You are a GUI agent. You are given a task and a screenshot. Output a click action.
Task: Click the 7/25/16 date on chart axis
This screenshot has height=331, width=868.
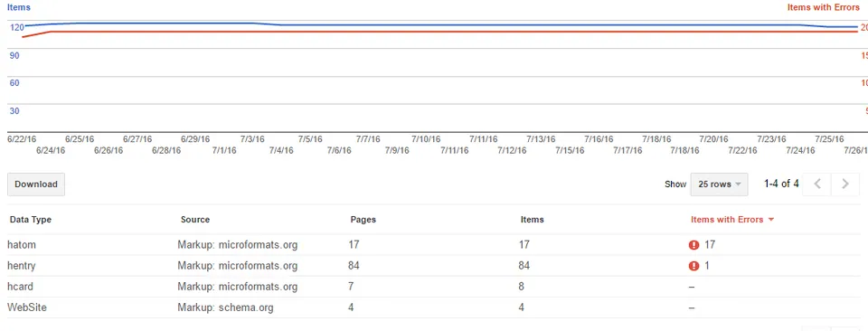[x=829, y=139]
